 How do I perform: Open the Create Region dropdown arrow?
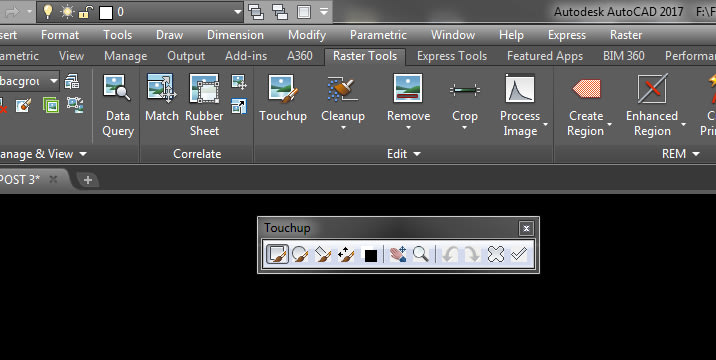(610, 124)
